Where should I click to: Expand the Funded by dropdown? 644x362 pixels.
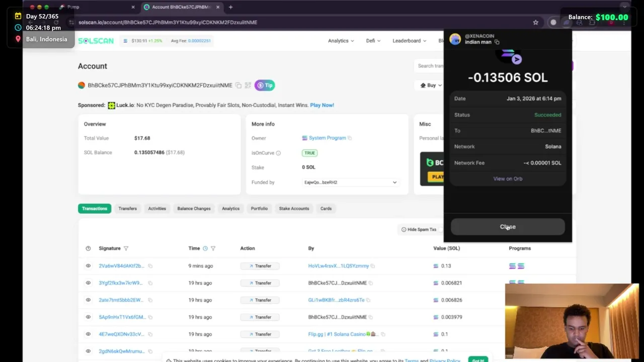(x=350, y=182)
